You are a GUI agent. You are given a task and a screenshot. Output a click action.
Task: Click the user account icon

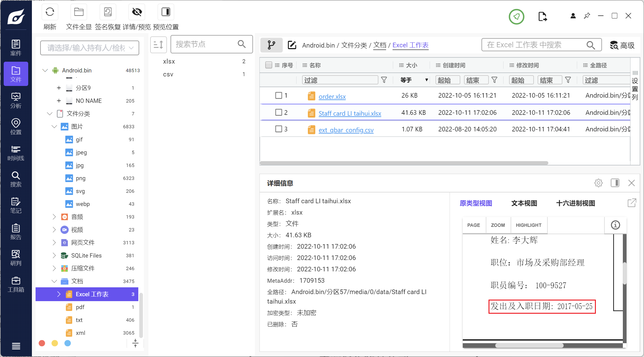(573, 16)
